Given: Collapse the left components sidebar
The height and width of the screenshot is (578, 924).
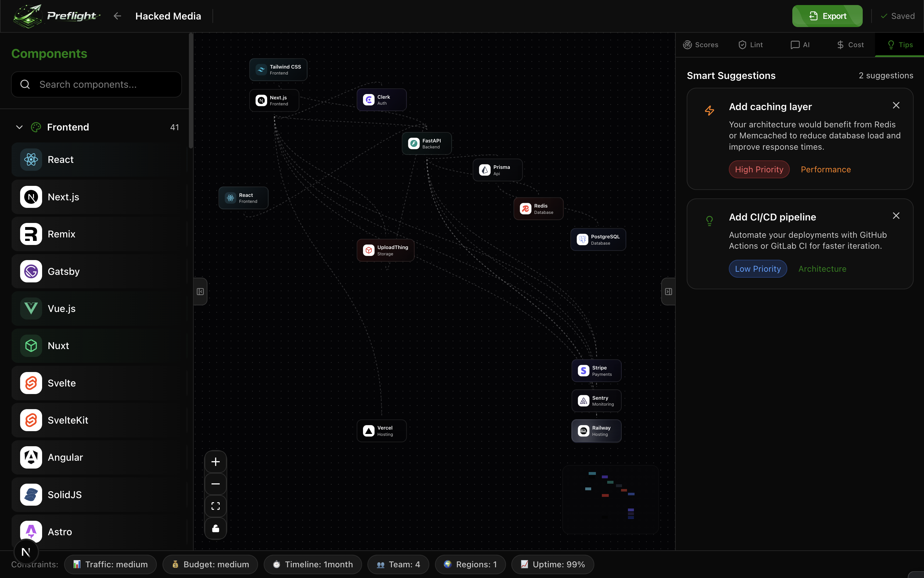Looking at the screenshot, I should (200, 292).
